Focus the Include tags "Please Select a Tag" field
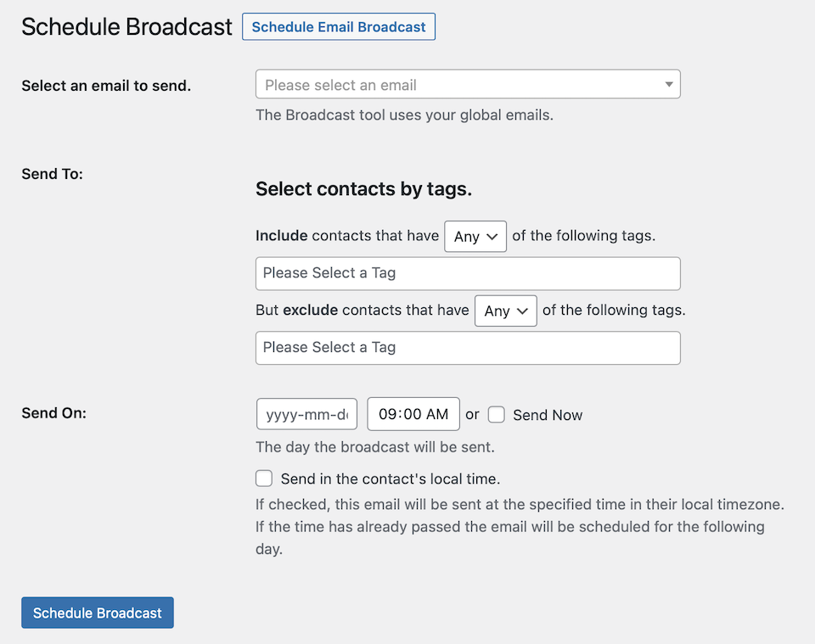Viewport: 815px width, 644px height. 468,273
